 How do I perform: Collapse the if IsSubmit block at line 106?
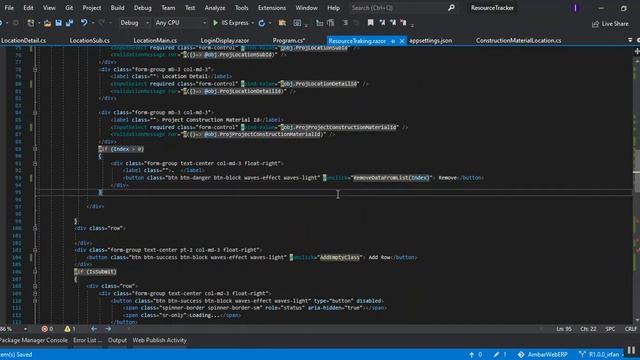pos(35,271)
